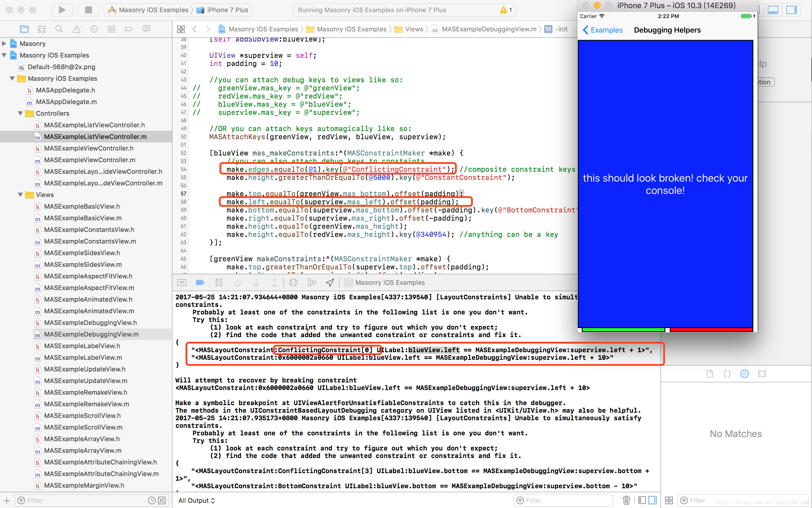Clear console with trash icon
This screenshot has width=812, height=508.
tap(626, 500)
